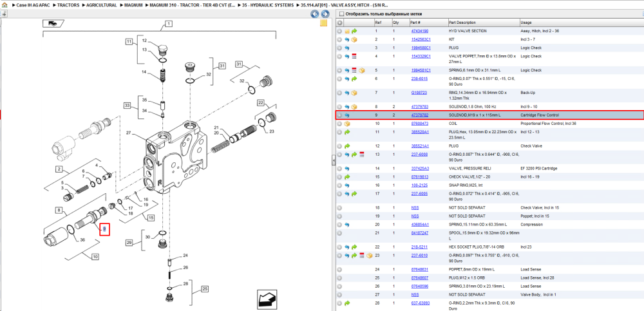Click green arrow icon in row 637-63093
Screen dimensions: 644x311
pyautogui.click(x=347, y=303)
